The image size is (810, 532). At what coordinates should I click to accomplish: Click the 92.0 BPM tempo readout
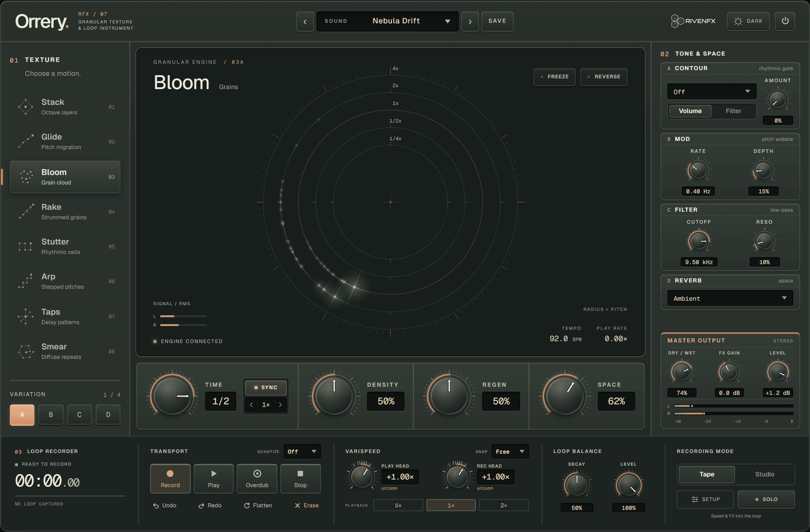565,339
